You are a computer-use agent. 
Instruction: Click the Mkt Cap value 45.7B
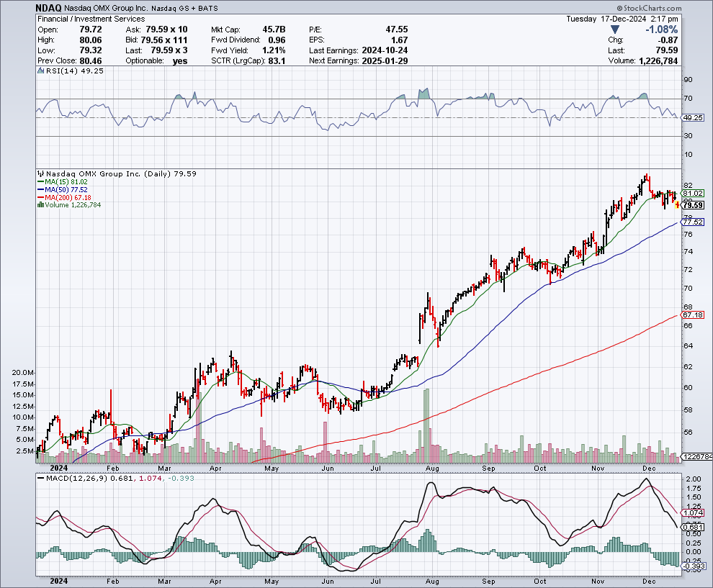coord(274,30)
